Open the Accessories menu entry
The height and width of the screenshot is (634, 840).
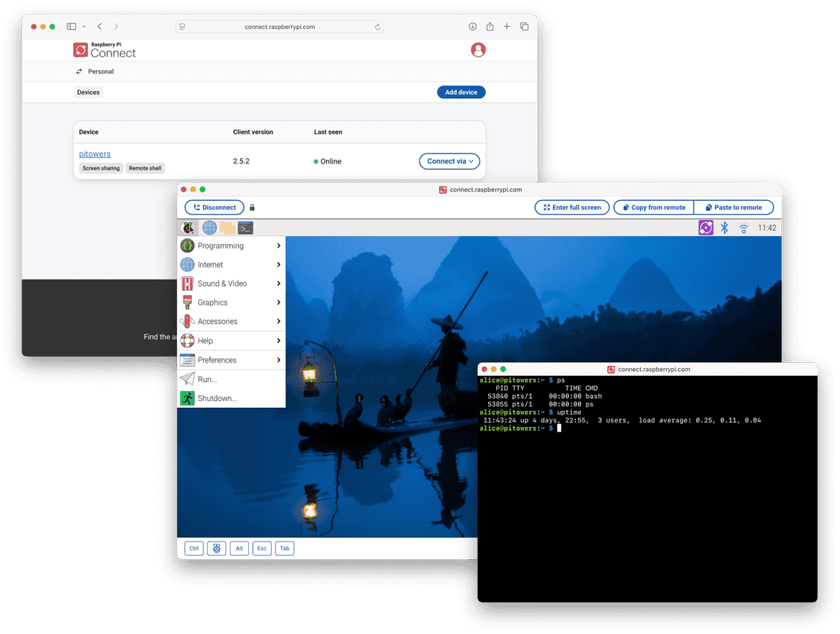(219, 322)
